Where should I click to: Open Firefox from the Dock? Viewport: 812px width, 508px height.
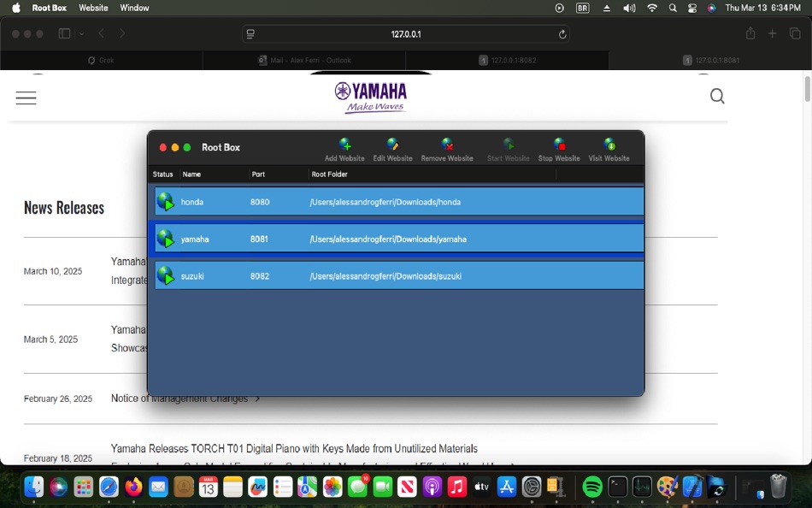coord(133,487)
